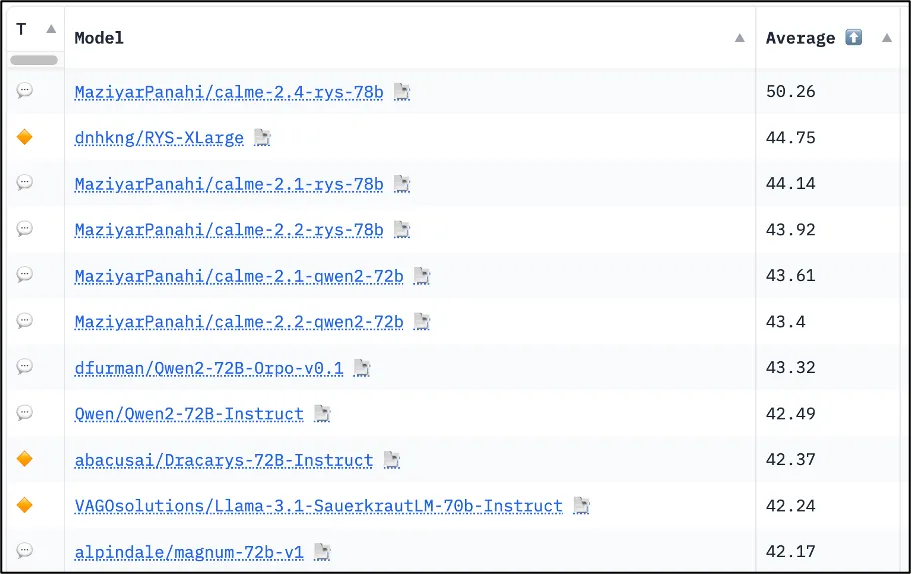Open model card icon beside Dracarys-72B-Instruct

(392, 460)
